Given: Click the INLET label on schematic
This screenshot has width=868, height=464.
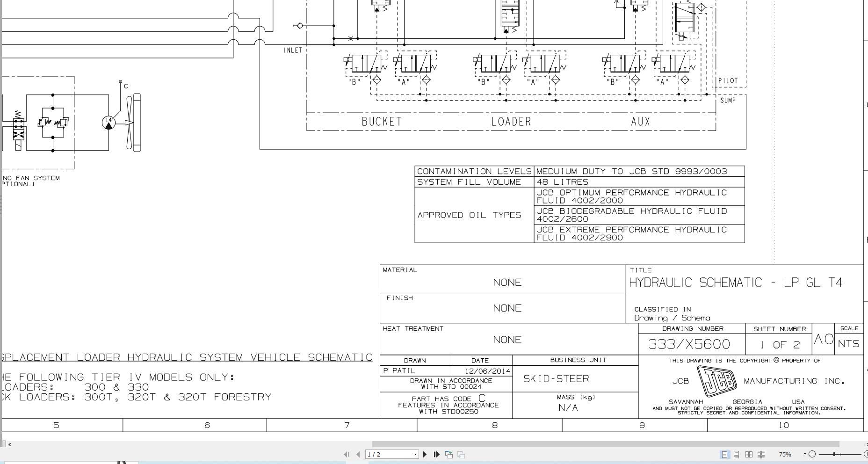Looking at the screenshot, I should (293, 51).
